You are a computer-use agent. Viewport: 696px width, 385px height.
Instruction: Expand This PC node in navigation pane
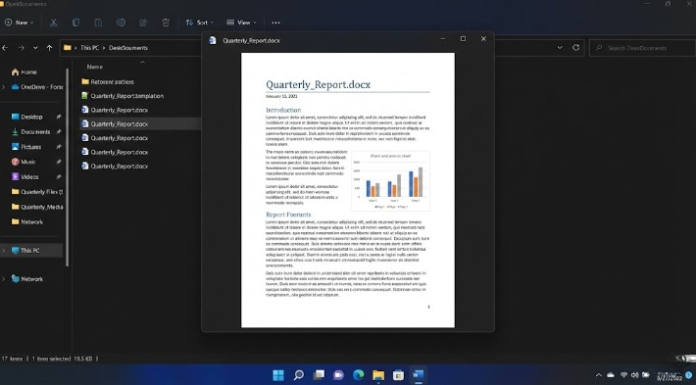tap(4, 250)
